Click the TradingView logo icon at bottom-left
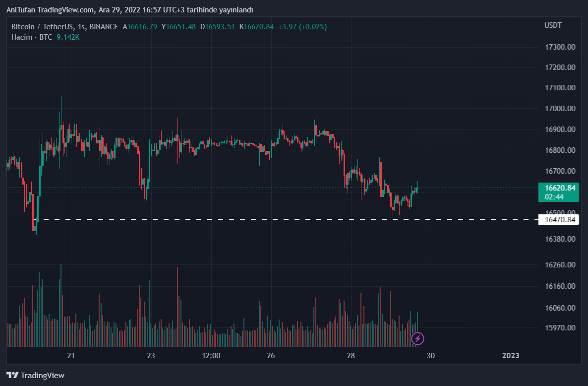 [12, 376]
